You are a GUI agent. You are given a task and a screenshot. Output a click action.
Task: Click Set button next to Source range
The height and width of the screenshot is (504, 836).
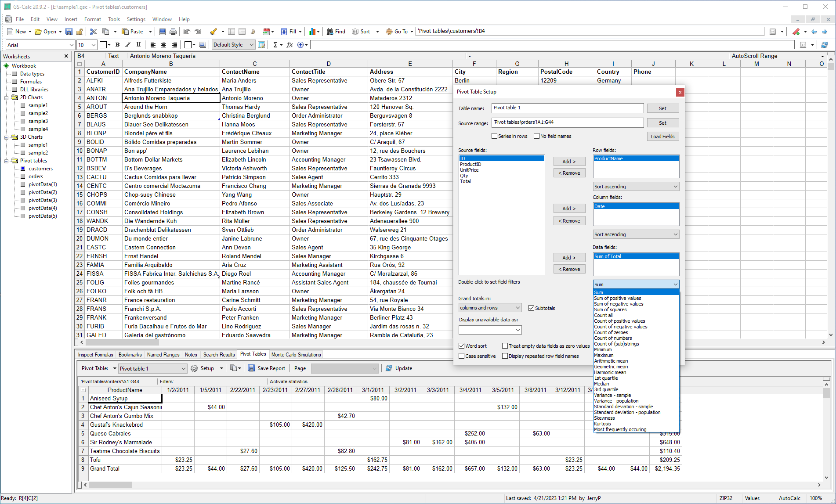(x=662, y=123)
